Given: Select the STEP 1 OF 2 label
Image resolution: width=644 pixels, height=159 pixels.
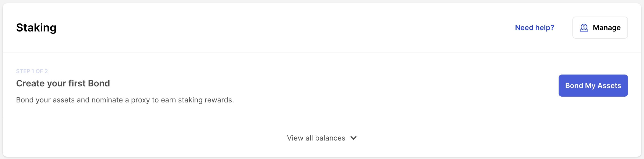Looking at the screenshot, I should tap(32, 71).
